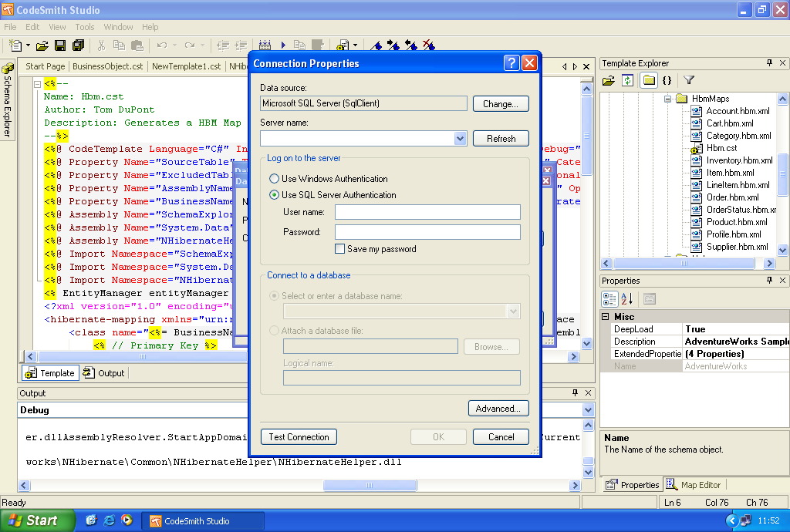This screenshot has height=532, width=790.
Task: Open the Window menu
Action: (118, 27)
